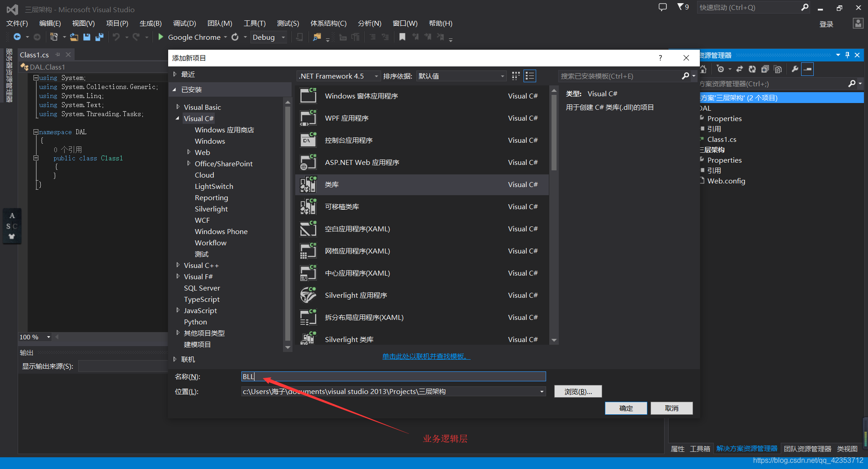Screen dimensions: 868x469
Task: Click Solution Explorer Refresh icon
Action: pyautogui.click(x=752, y=69)
